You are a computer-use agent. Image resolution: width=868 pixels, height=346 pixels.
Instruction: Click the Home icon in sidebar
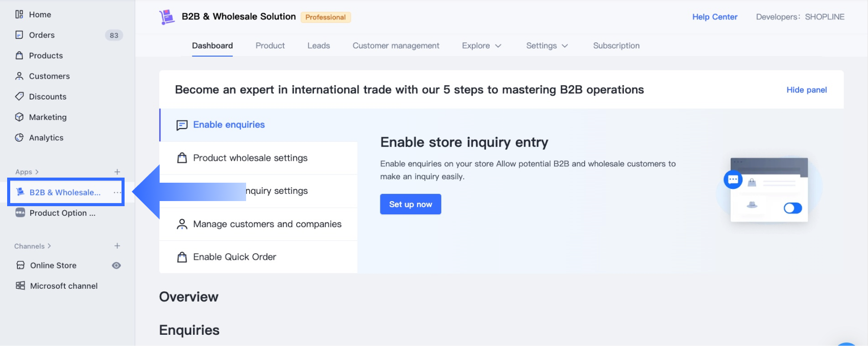(x=19, y=14)
